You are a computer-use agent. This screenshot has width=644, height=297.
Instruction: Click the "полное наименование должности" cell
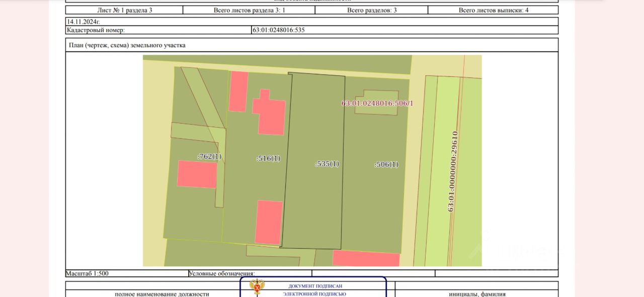point(162,294)
